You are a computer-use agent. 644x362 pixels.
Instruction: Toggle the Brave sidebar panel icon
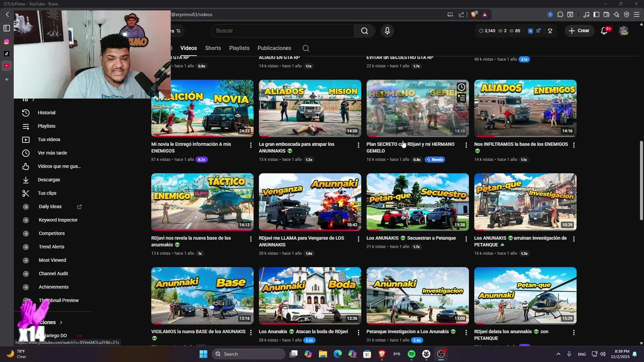(x=596, y=15)
